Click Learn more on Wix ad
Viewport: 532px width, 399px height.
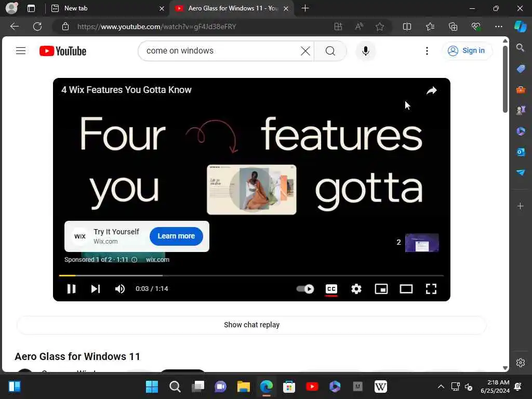pyautogui.click(x=176, y=236)
